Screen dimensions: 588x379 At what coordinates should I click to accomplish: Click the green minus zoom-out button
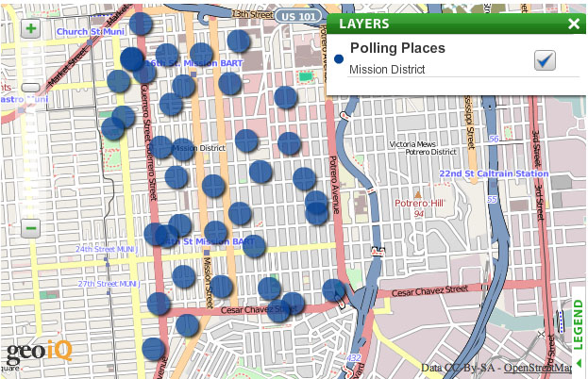pyautogui.click(x=31, y=227)
